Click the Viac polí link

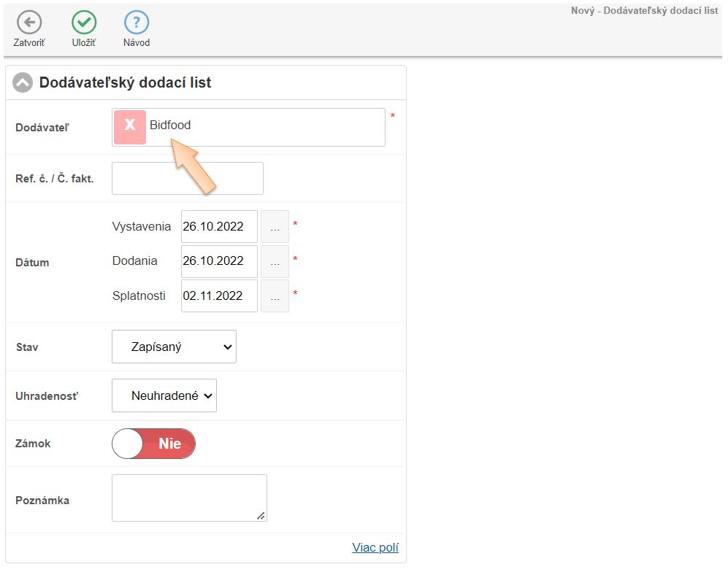point(375,548)
